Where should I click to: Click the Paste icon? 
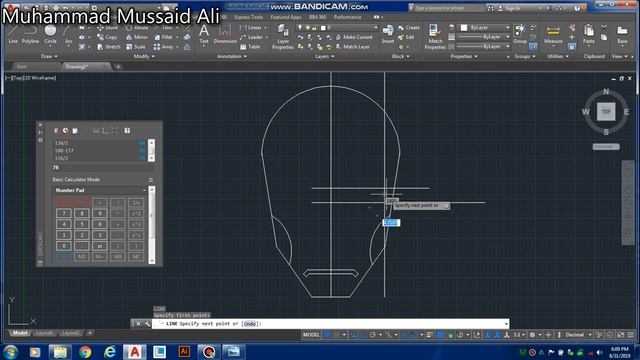(x=589, y=34)
